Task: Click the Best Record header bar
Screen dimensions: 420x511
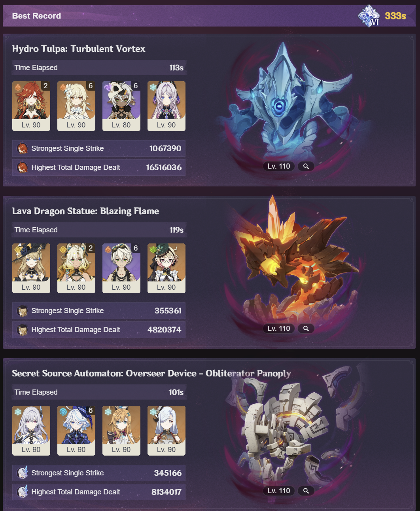Action: pyautogui.click(x=209, y=16)
